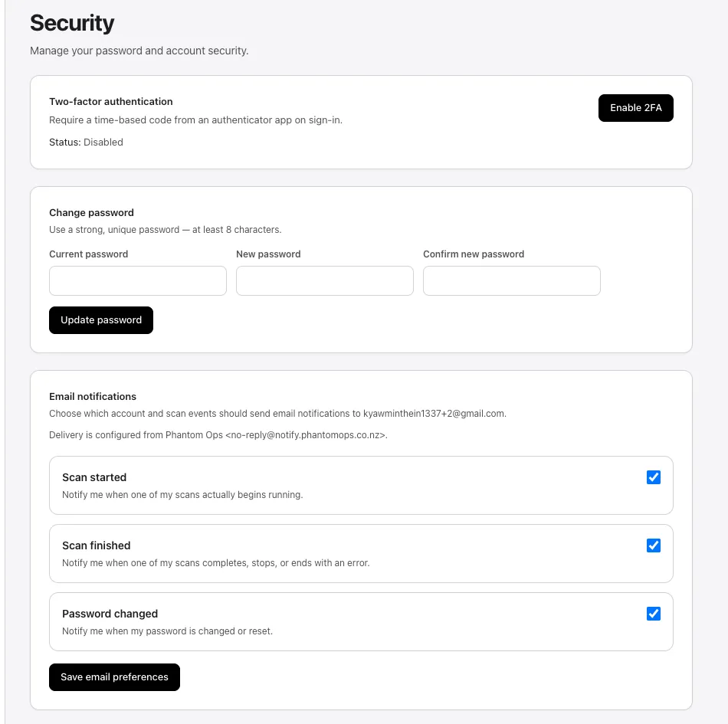Enable two-factor authentication via Enable 2FA
The image size is (728, 724).
635,108
